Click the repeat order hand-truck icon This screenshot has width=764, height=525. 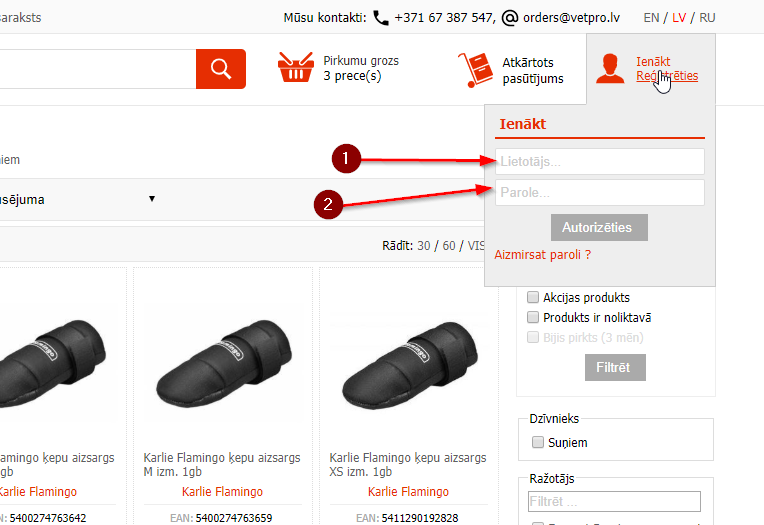tap(475, 69)
